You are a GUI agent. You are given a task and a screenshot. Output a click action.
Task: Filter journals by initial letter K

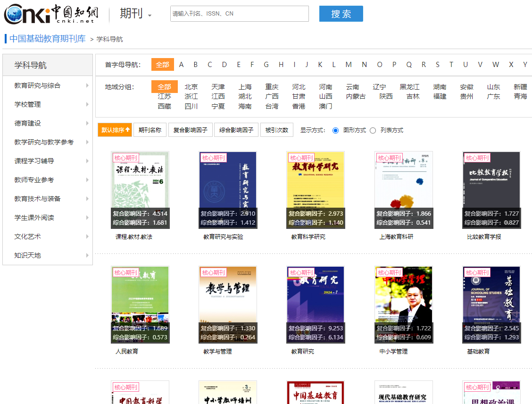(x=320, y=65)
